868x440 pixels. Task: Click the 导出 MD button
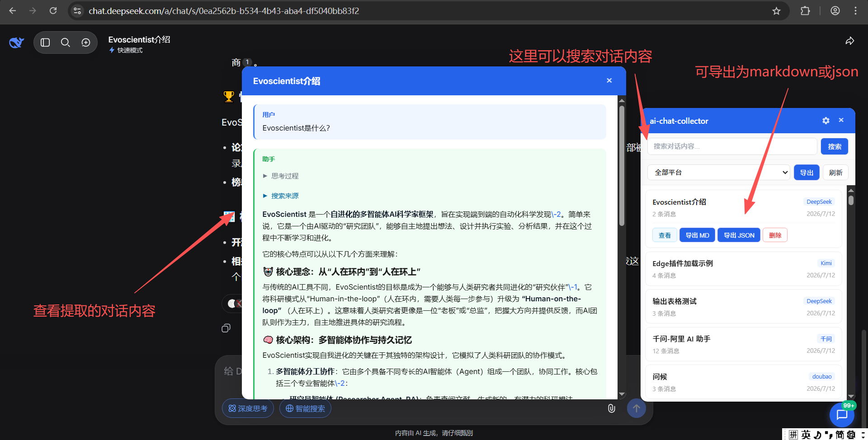pos(697,235)
